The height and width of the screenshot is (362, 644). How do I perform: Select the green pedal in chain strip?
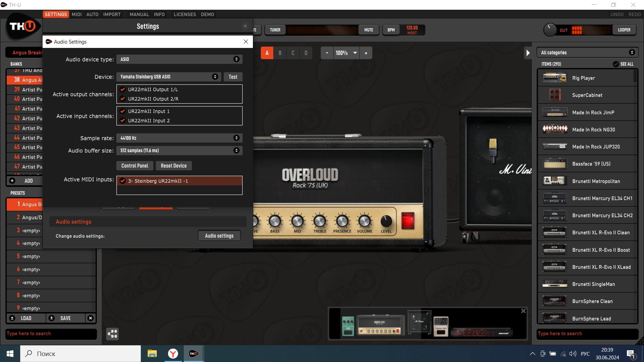348,326
